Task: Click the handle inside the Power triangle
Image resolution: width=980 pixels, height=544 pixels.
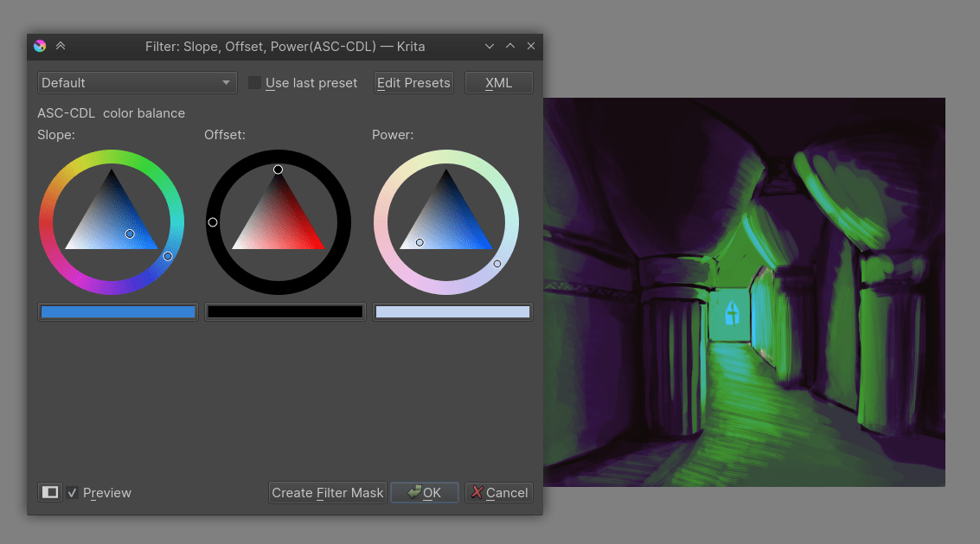Action: 420,242
